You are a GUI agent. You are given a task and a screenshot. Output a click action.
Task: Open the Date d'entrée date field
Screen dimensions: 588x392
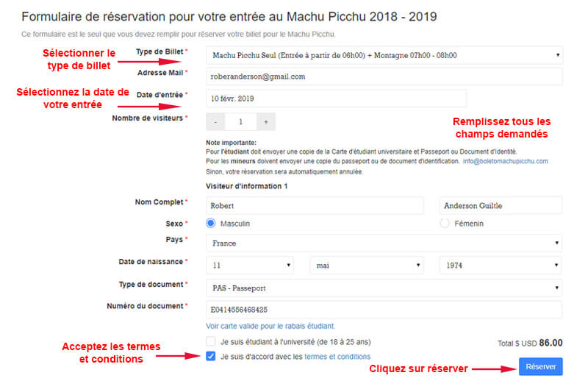[336, 99]
